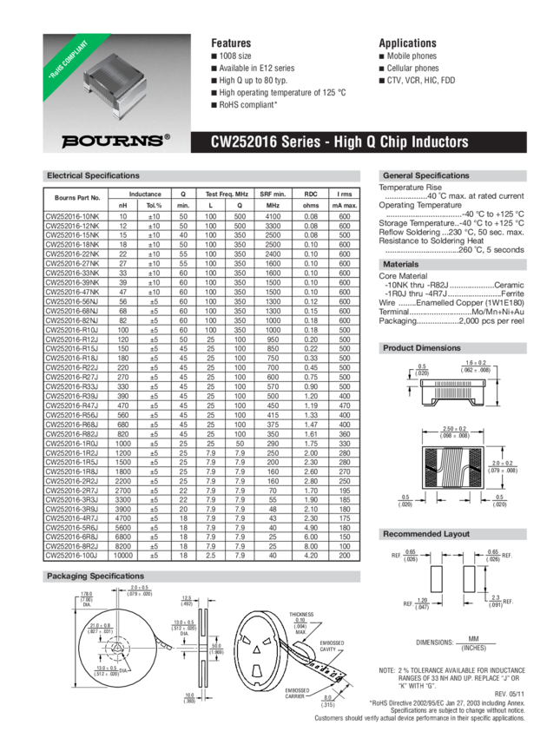Click the Bourns logo
This screenshot has width=560, height=738.
tap(115, 141)
